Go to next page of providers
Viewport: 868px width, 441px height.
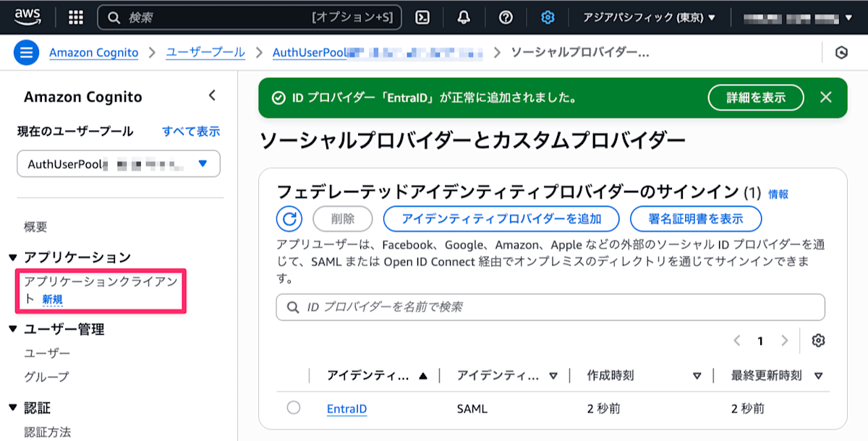point(785,341)
